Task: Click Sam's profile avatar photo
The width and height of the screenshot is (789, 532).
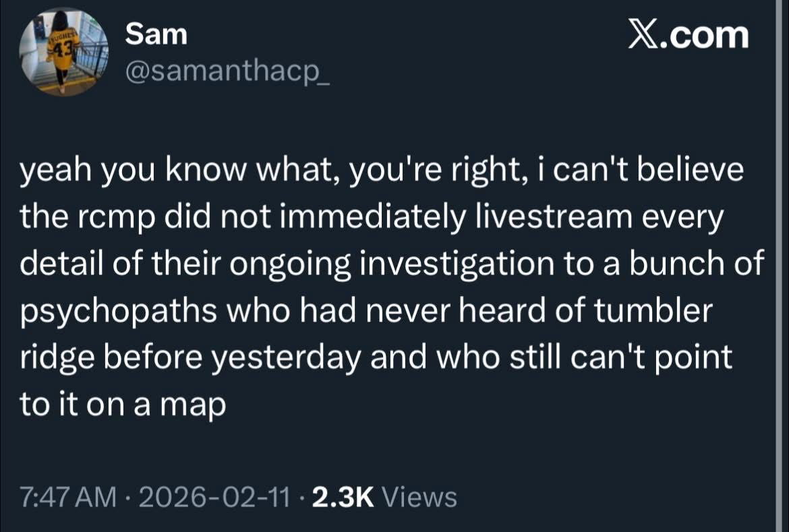Action: click(x=64, y=53)
